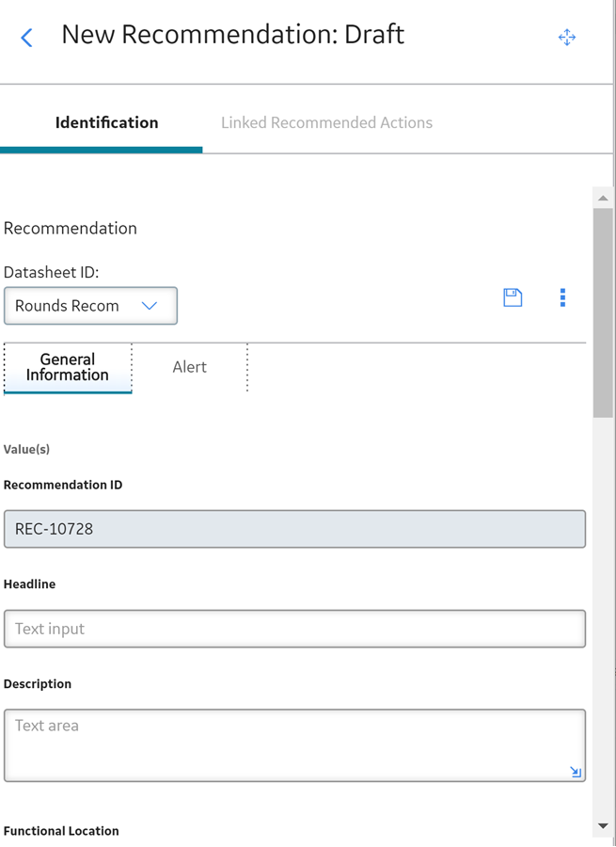Click the Recommendation ID field

(294, 529)
